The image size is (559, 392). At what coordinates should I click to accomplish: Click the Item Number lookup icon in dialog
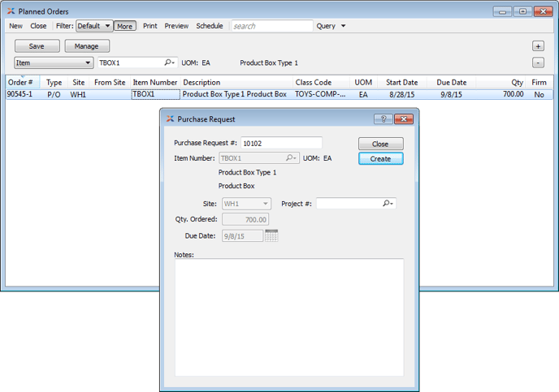(291, 158)
